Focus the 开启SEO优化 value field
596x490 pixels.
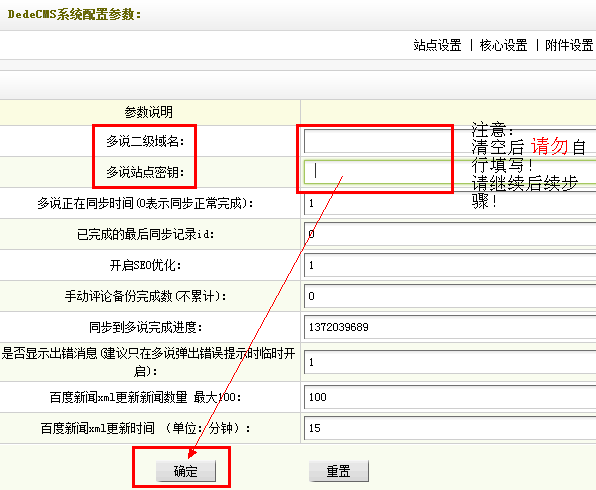click(450, 265)
